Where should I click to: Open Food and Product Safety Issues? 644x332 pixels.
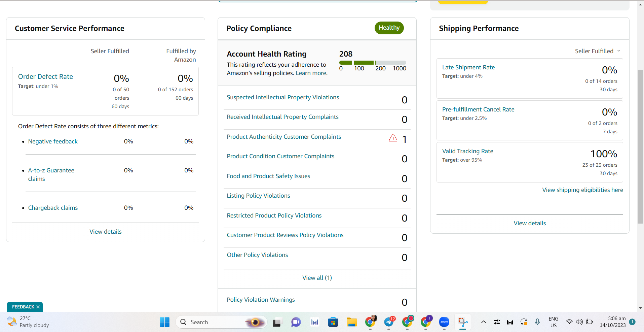pyautogui.click(x=268, y=176)
